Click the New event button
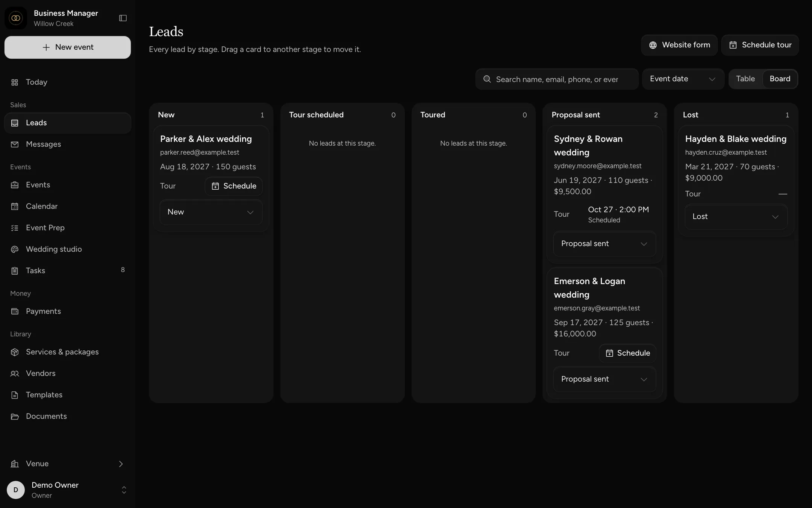Viewport: 812px width, 508px height. coord(68,47)
